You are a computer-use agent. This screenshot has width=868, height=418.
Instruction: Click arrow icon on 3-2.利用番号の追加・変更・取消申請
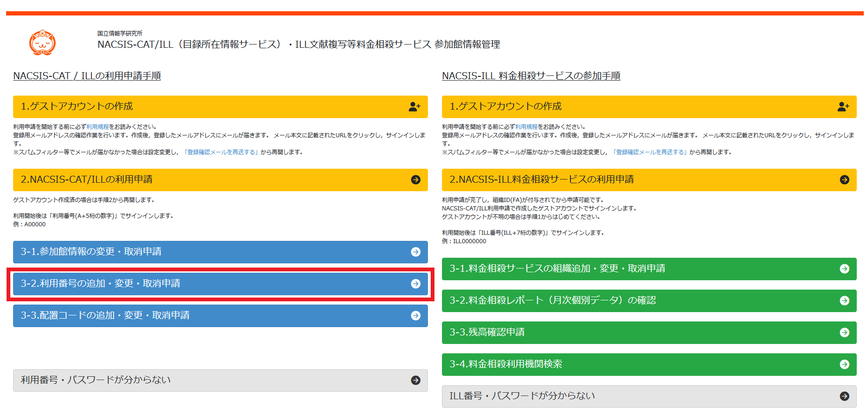pyautogui.click(x=416, y=284)
